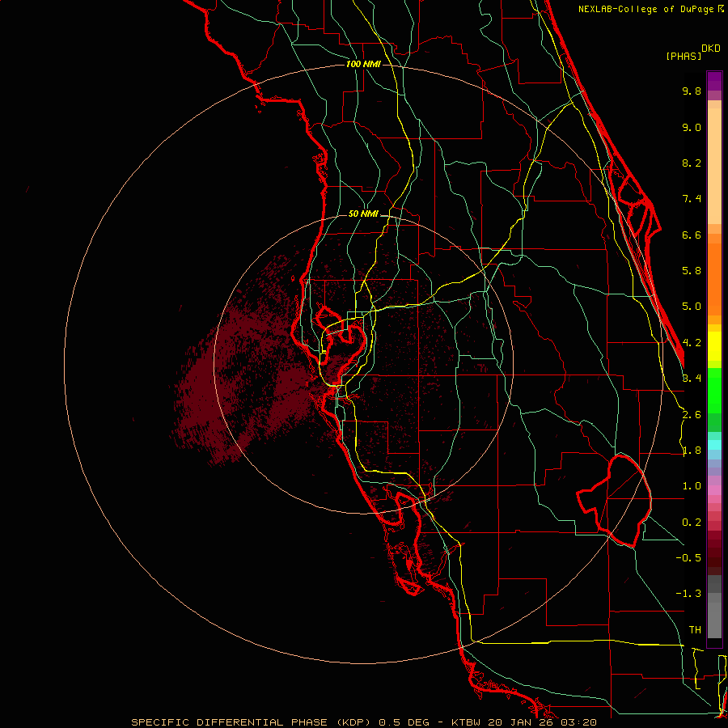Click the 20 JAN 26 date text
The width and height of the screenshot is (728, 728).
(x=521, y=722)
